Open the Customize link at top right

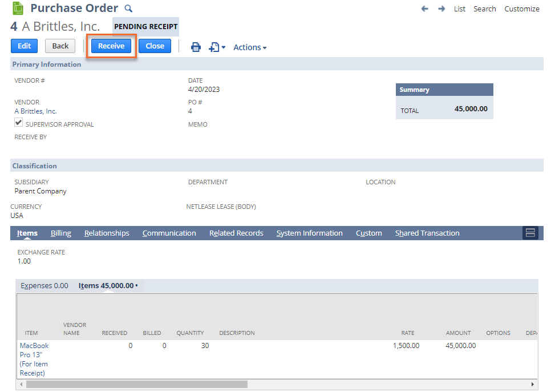(x=521, y=9)
